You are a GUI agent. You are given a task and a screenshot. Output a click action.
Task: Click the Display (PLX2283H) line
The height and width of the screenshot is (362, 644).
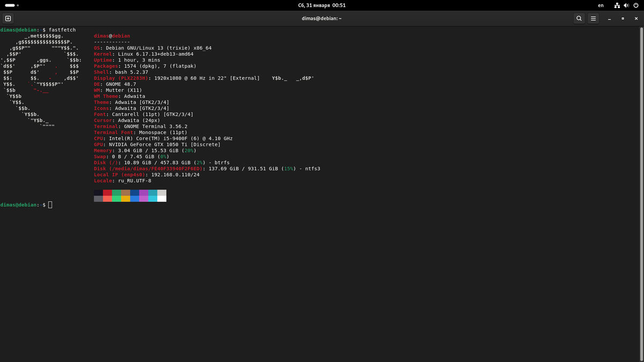[x=177, y=78]
